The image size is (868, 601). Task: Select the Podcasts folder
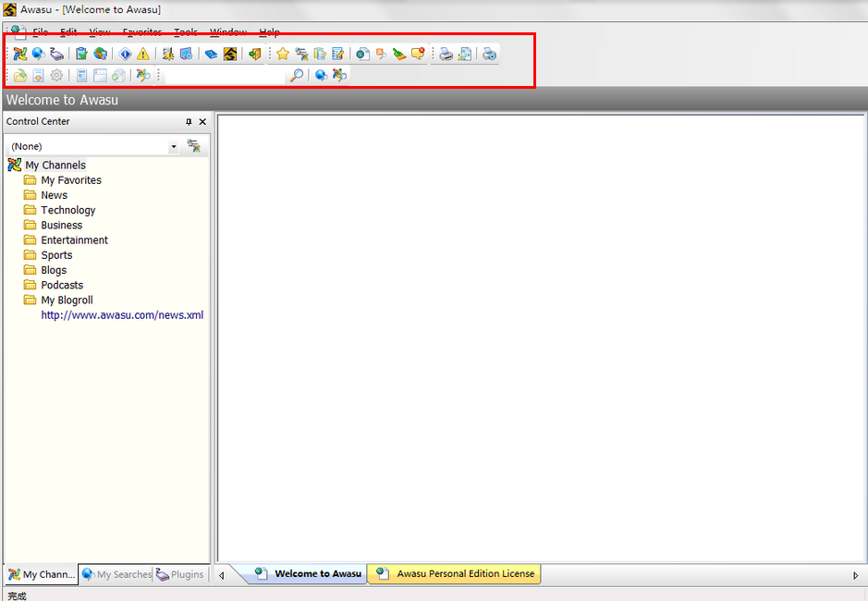click(x=62, y=285)
